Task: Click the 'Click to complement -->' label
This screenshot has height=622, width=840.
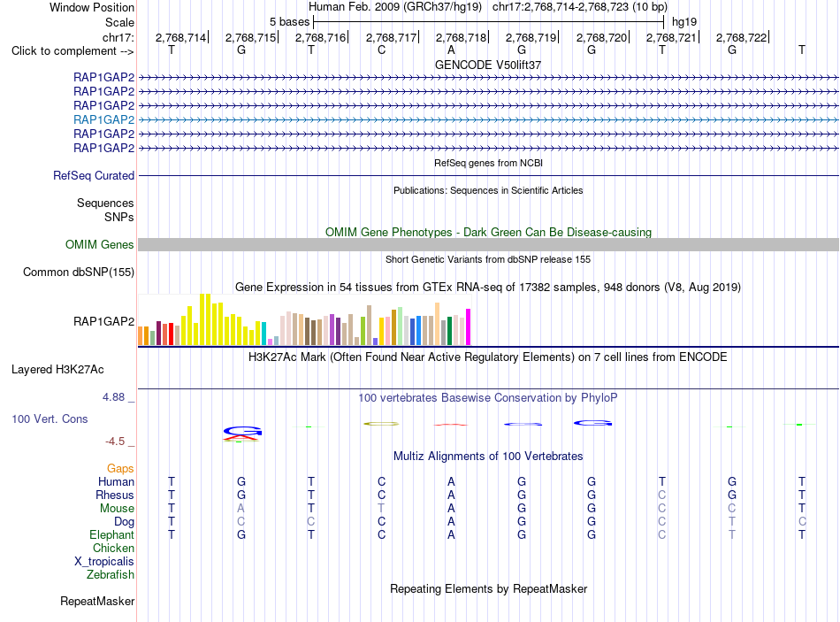Action: [73, 51]
